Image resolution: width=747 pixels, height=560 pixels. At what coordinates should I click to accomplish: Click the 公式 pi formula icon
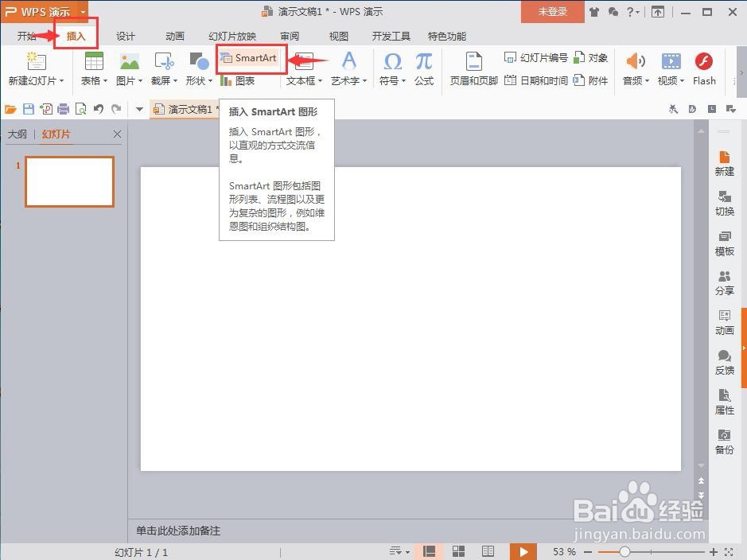[x=423, y=61]
